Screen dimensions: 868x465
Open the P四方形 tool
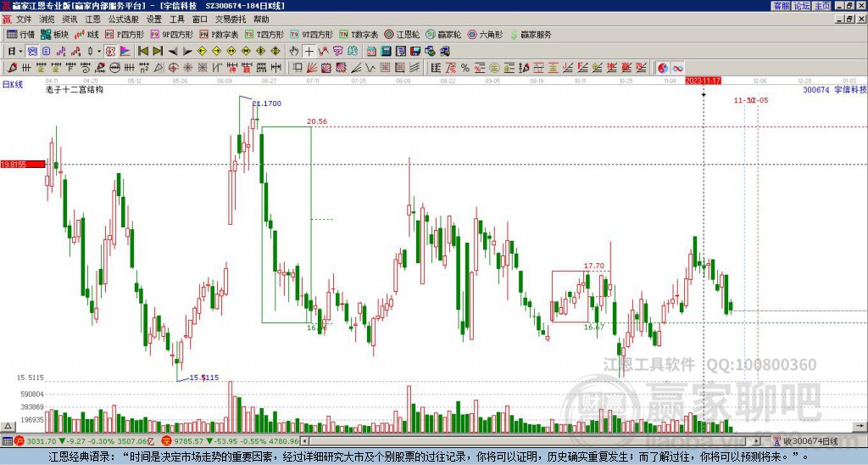[125, 34]
